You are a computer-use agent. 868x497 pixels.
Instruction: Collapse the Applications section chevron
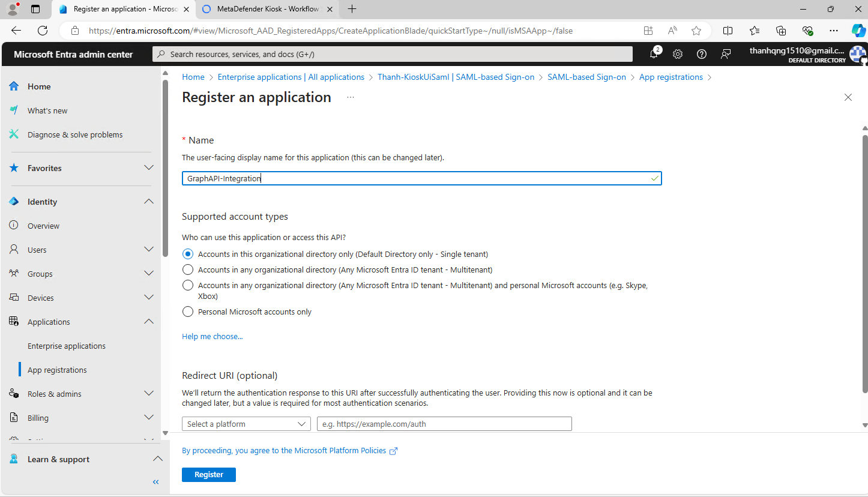pyautogui.click(x=149, y=322)
